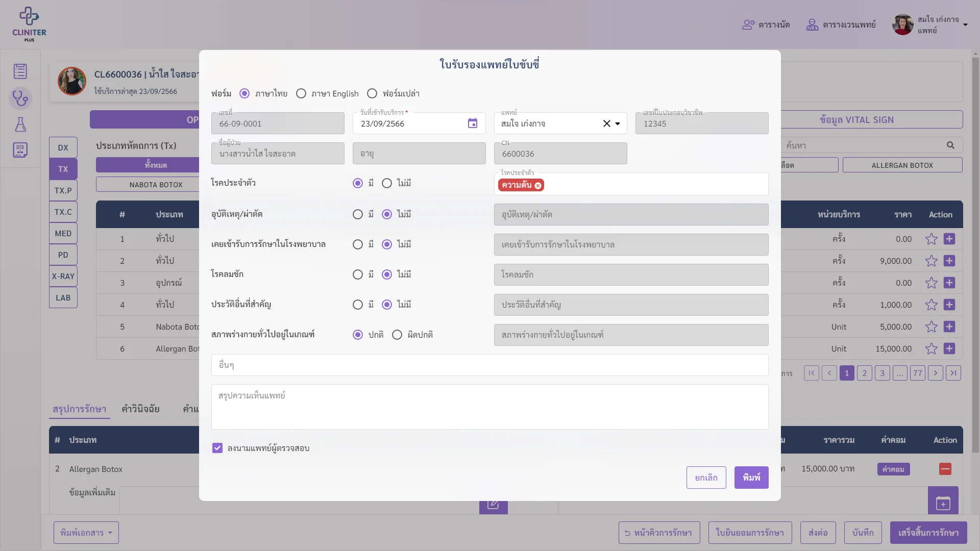Expand the user profile menu arrow
This screenshot has width=980, height=551.
pos(965,24)
